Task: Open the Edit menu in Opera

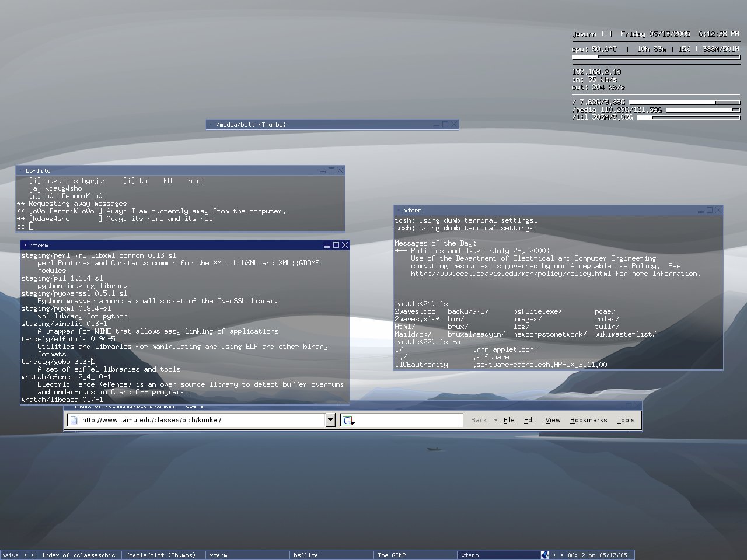Action: [x=530, y=420]
